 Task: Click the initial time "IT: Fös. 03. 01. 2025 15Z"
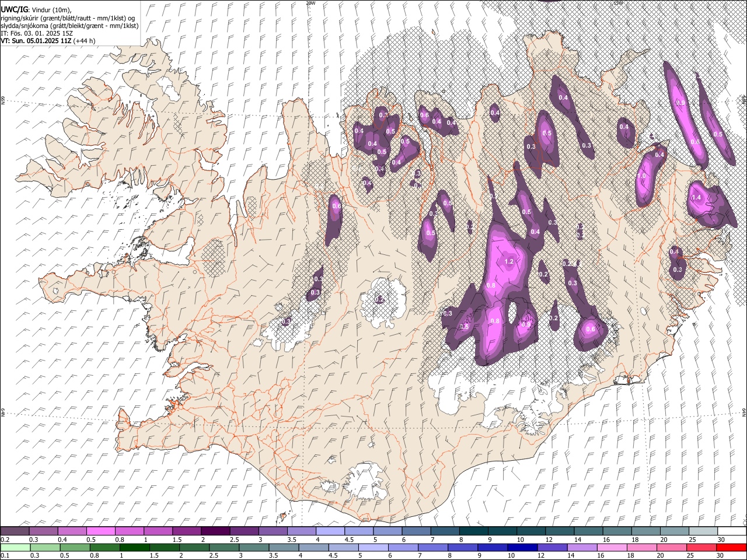pyautogui.click(x=37, y=33)
